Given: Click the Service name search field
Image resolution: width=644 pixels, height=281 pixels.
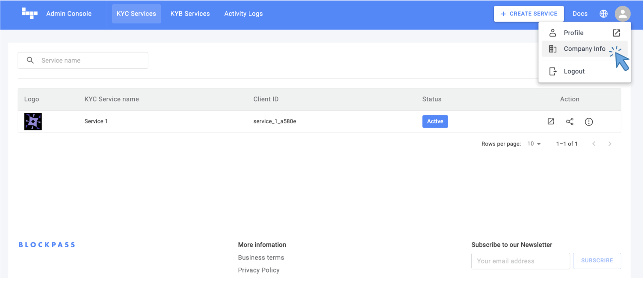Looking at the screenshot, I should [x=90, y=61].
